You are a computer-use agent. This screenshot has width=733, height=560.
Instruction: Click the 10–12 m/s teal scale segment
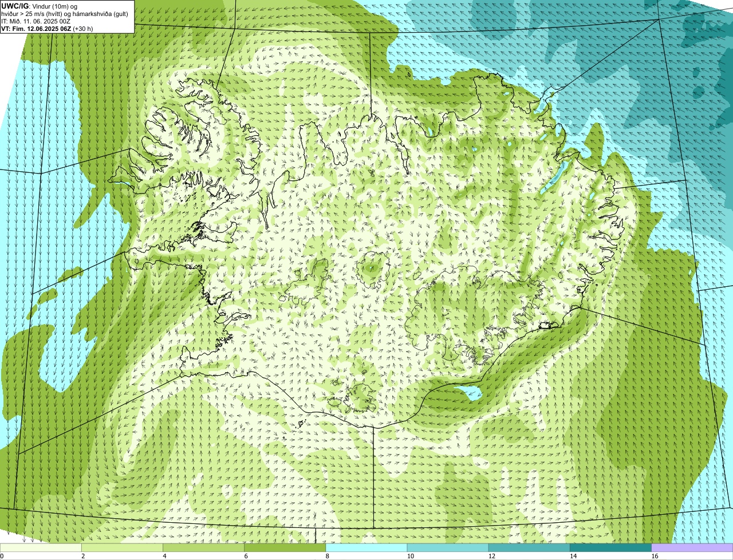tap(448, 548)
